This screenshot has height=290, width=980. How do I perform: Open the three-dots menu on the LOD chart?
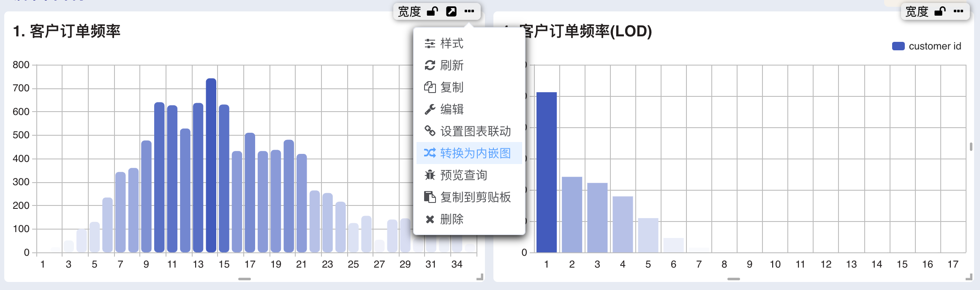pyautogui.click(x=958, y=11)
